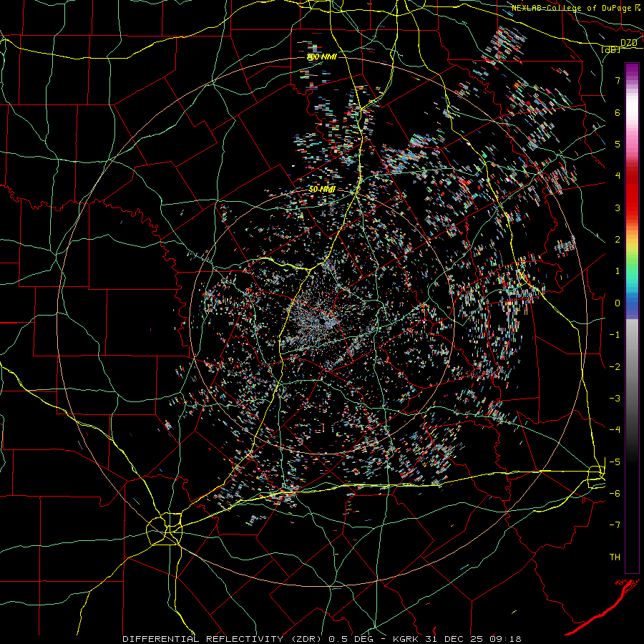Click the 0 value on color scale
Image resolution: width=644 pixels, height=644 pixels.
coord(618,303)
